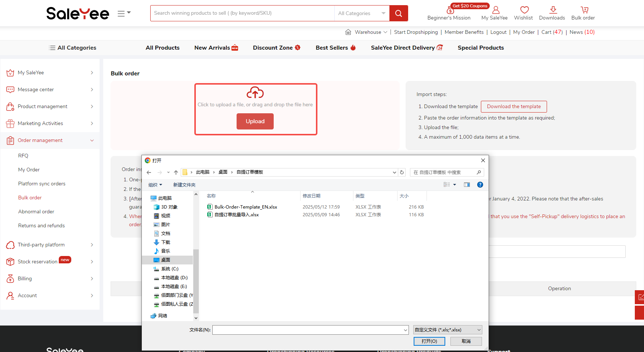Open the Special Products tab
This screenshot has width=644, height=352.
(481, 47)
